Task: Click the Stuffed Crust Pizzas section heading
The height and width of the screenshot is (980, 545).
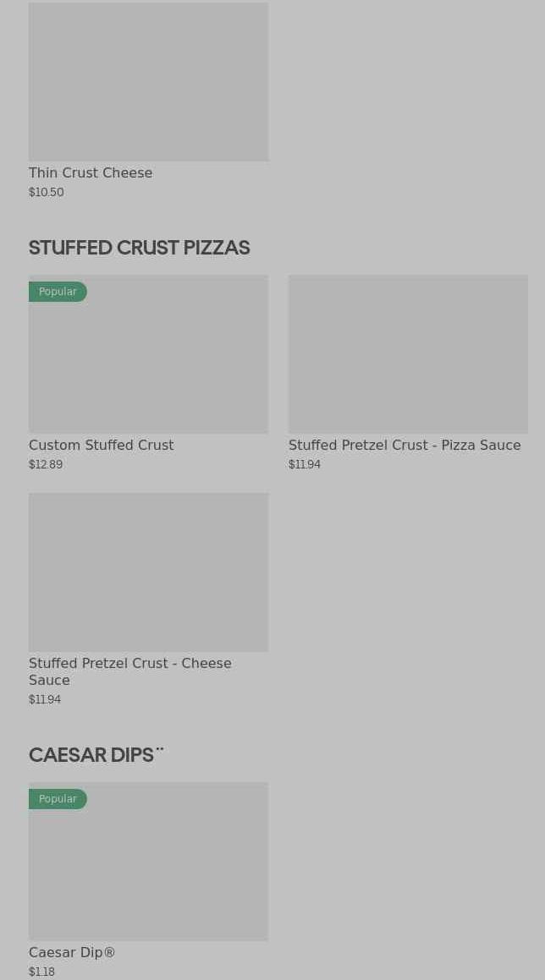Action: click(x=139, y=248)
